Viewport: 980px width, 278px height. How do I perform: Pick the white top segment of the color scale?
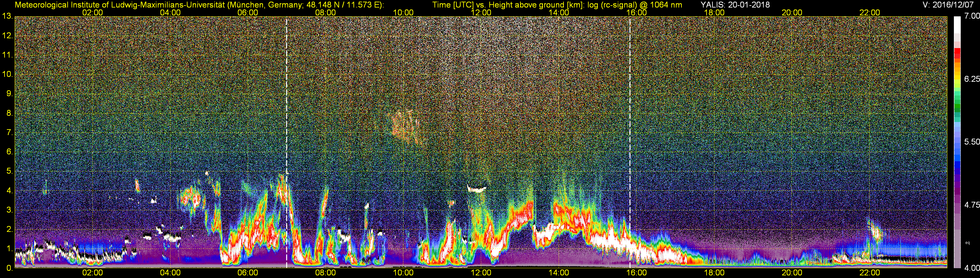(x=957, y=25)
